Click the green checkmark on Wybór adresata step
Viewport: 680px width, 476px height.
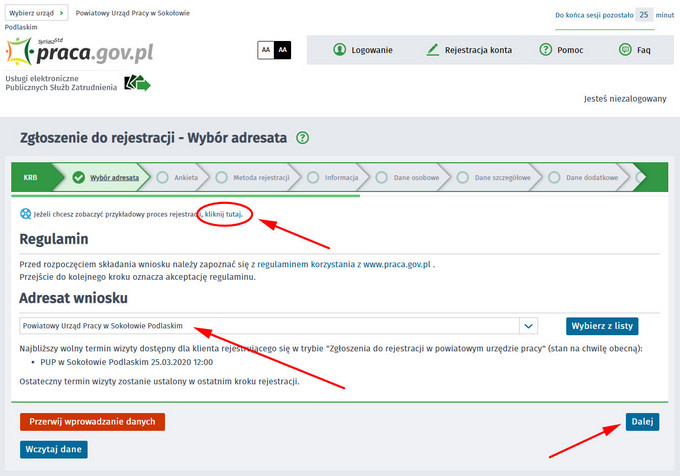[78, 177]
